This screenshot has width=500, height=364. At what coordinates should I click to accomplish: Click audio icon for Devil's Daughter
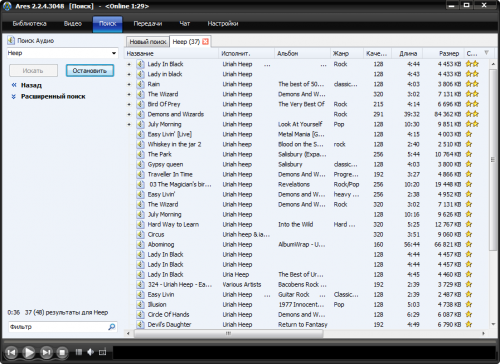point(140,324)
